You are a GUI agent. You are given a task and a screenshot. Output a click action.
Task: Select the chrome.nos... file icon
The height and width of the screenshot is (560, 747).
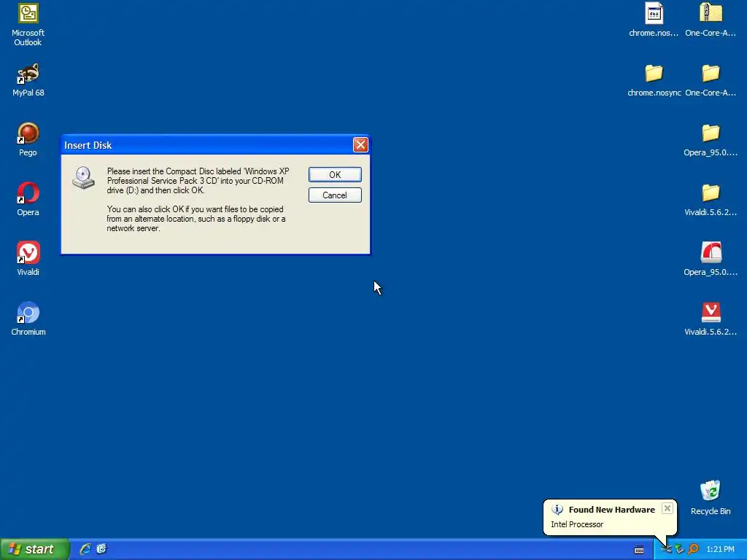tap(654, 20)
